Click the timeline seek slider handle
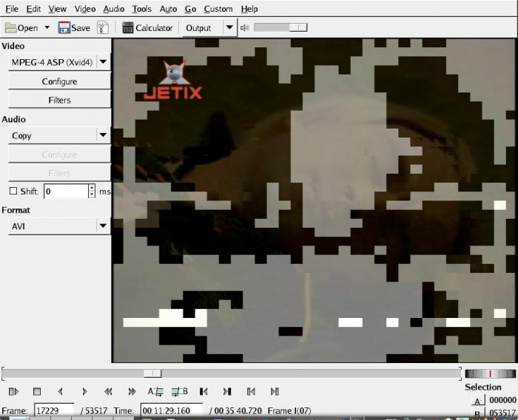 pyautogui.click(x=152, y=373)
